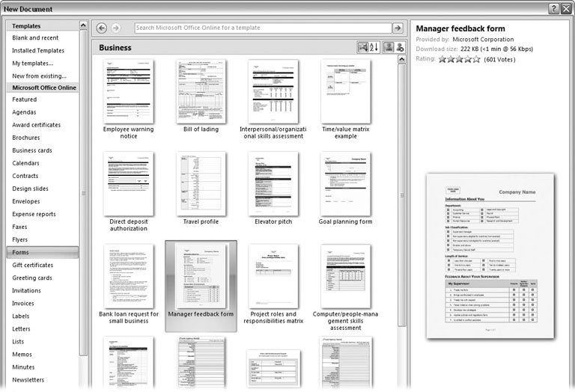The width and height of the screenshot is (575, 392).
Task: Open Greeting cards category
Action: point(32,278)
